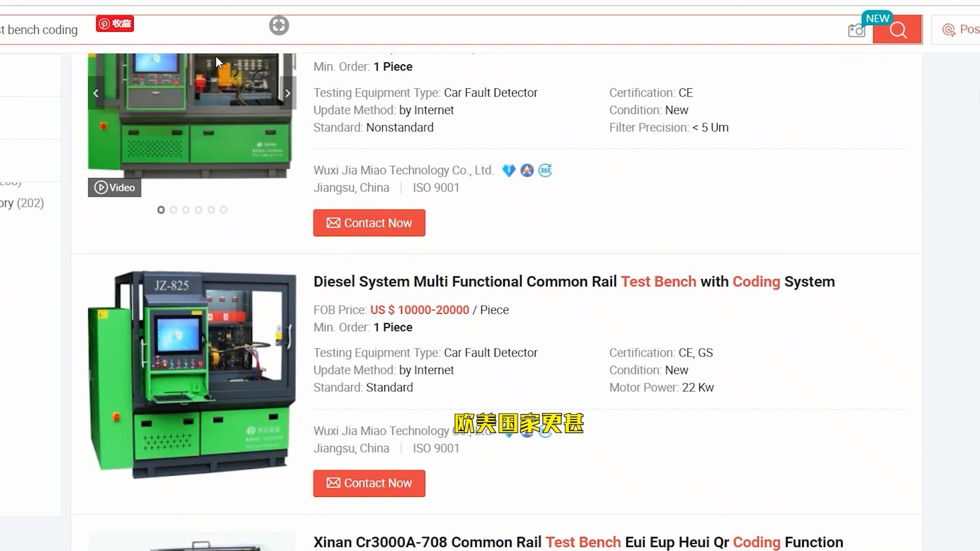Select the last image carousel dot
Image resolution: width=980 pixels, height=551 pixels.
pos(224,210)
